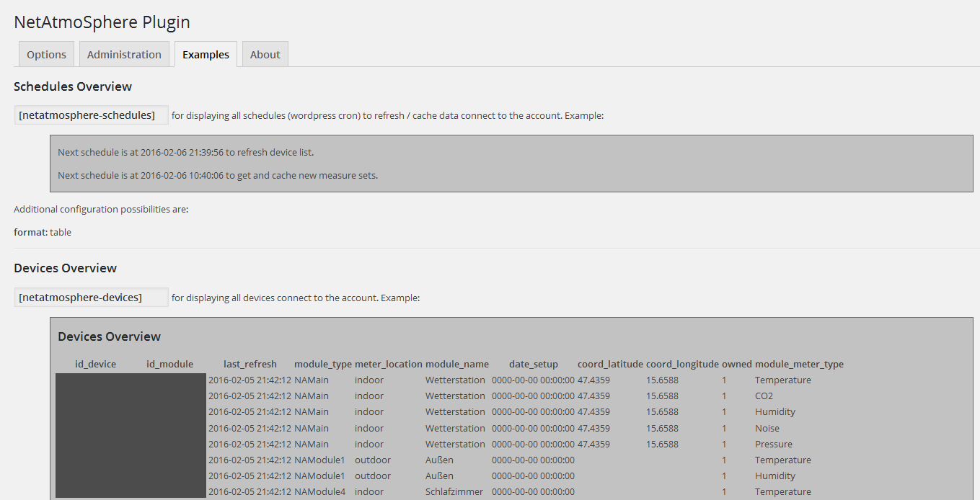980x500 pixels.
Task: Click NAMain in the Humidity row
Action: coord(312,411)
